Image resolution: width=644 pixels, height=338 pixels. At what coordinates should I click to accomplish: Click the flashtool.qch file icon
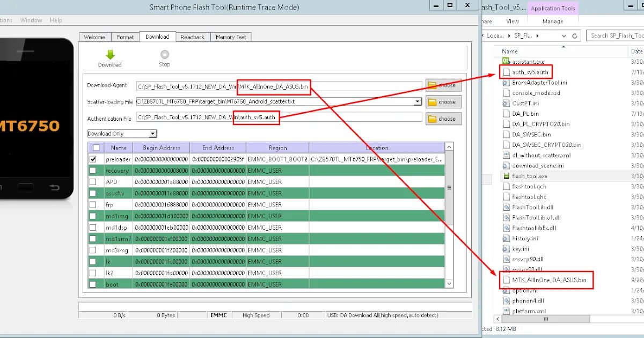pyautogui.click(x=506, y=186)
